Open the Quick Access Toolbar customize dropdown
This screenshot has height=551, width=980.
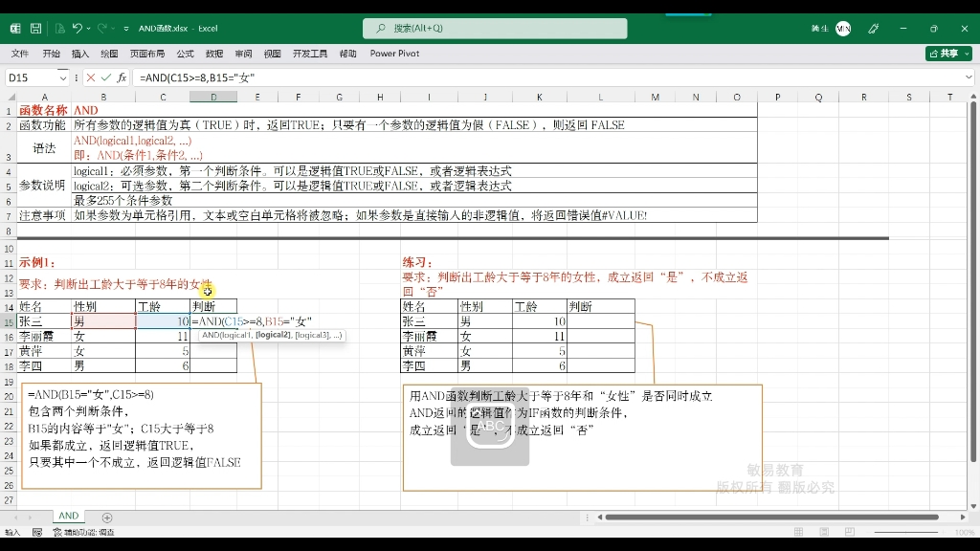(125, 30)
